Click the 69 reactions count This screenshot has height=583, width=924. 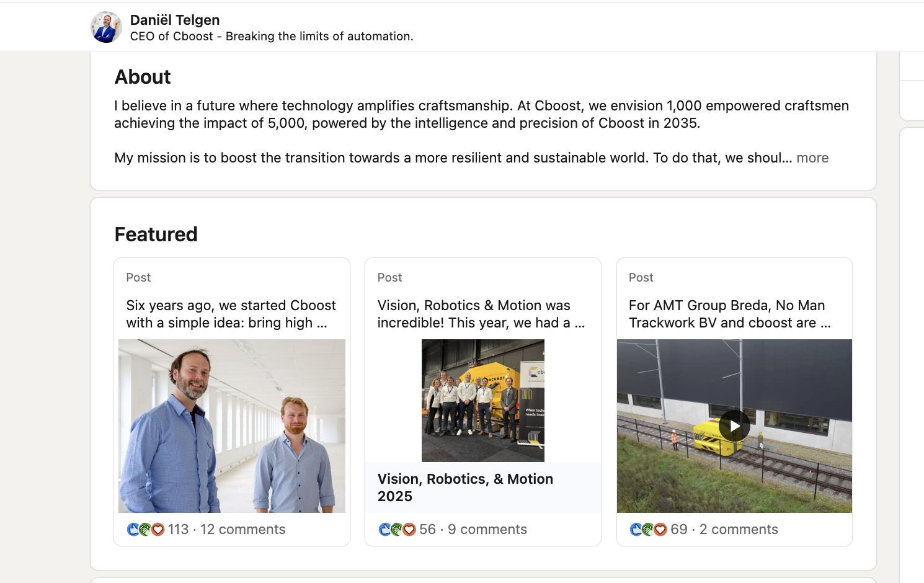(x=679, y=530)
